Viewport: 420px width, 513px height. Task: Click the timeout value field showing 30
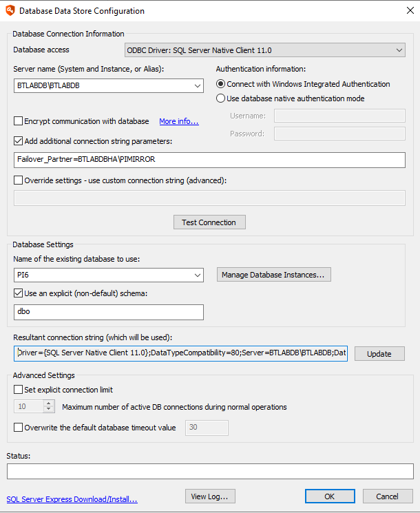[207, 428]
